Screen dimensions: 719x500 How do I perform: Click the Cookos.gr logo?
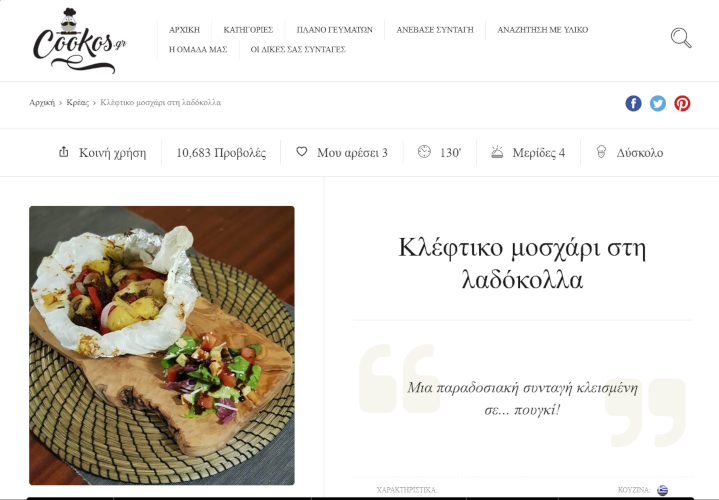[x=79, y=41]
